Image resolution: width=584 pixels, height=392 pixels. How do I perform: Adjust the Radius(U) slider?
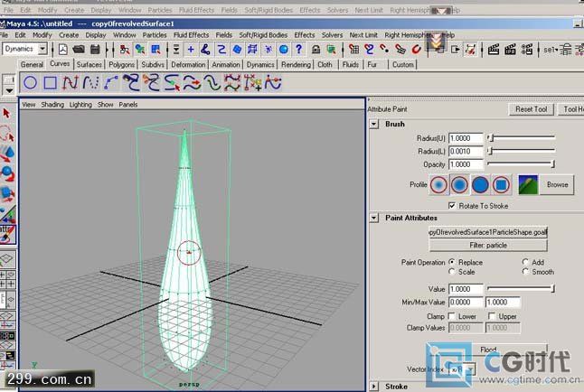(522, 137)
